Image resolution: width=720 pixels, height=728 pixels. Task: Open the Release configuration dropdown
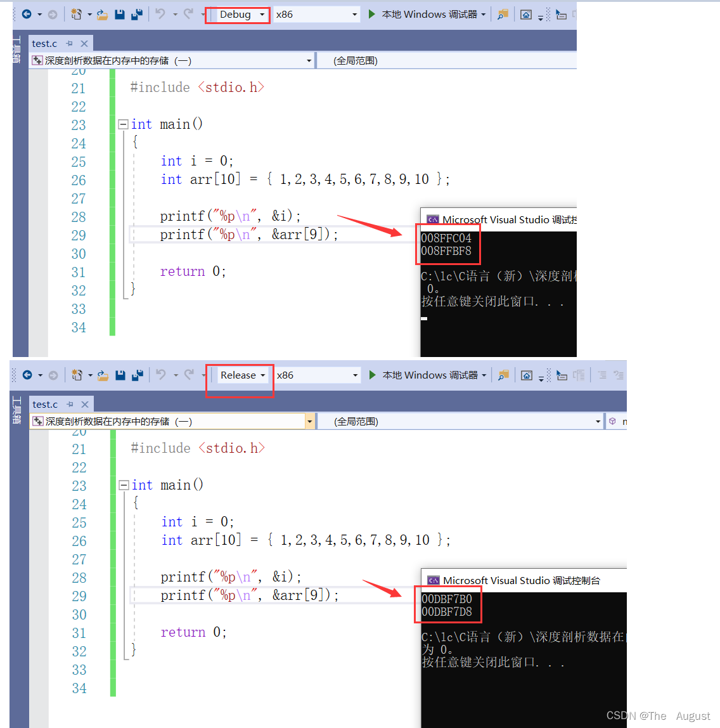pos(263,375)
